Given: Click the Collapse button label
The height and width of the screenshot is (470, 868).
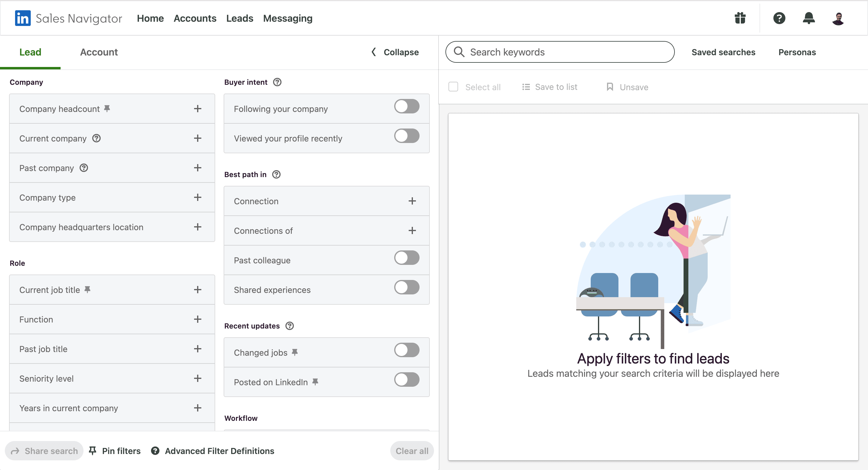Looking at the screenshot, I should (x=401, y=52).
